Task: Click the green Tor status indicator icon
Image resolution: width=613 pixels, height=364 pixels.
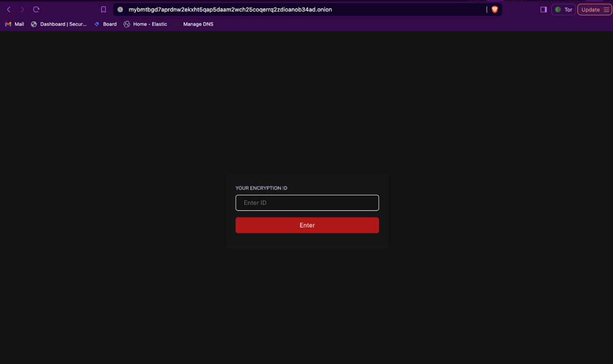Action: [x=558, y=9]
